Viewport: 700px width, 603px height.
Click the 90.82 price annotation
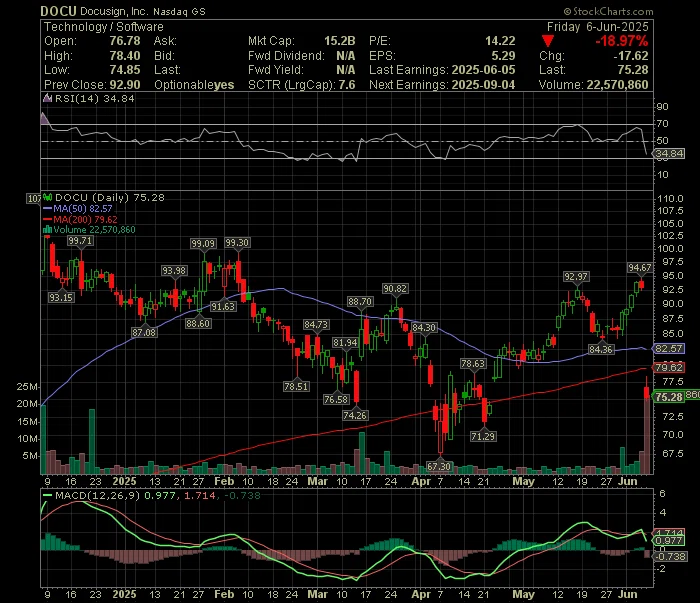point(395,288)
